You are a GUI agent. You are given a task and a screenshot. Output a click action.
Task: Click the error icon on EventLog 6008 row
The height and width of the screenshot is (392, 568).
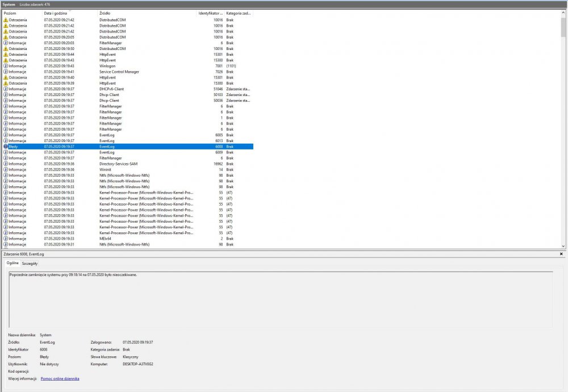point(6,147)
